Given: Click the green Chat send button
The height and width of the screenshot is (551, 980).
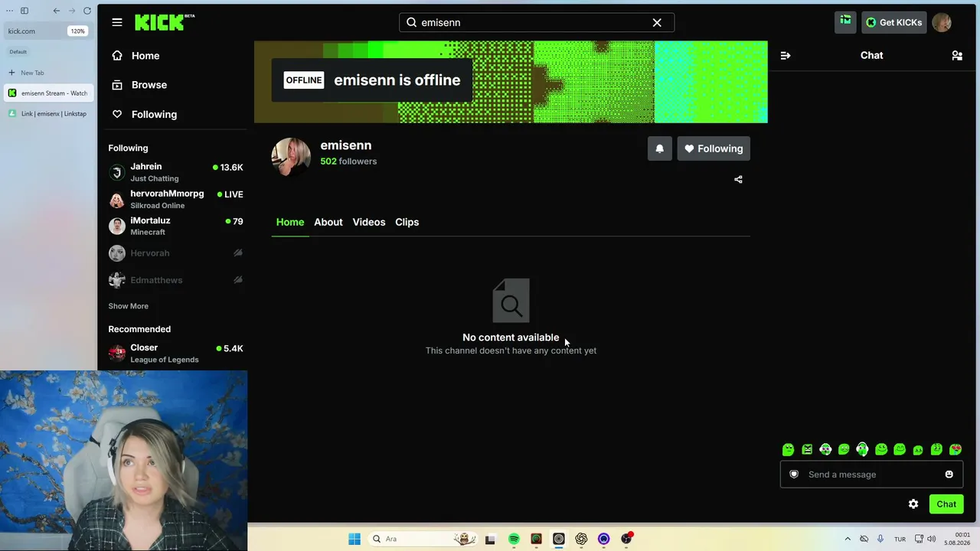Looking at the screenshot, I should point(946,504).
